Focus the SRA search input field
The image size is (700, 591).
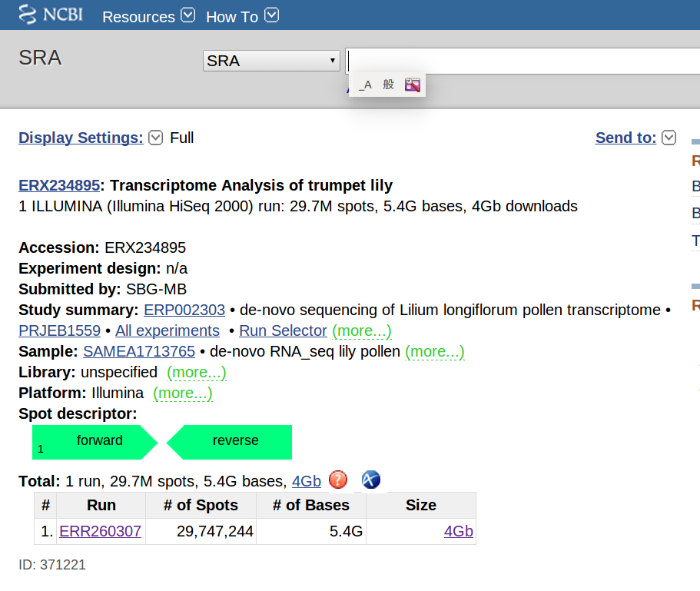coord(523,61)
